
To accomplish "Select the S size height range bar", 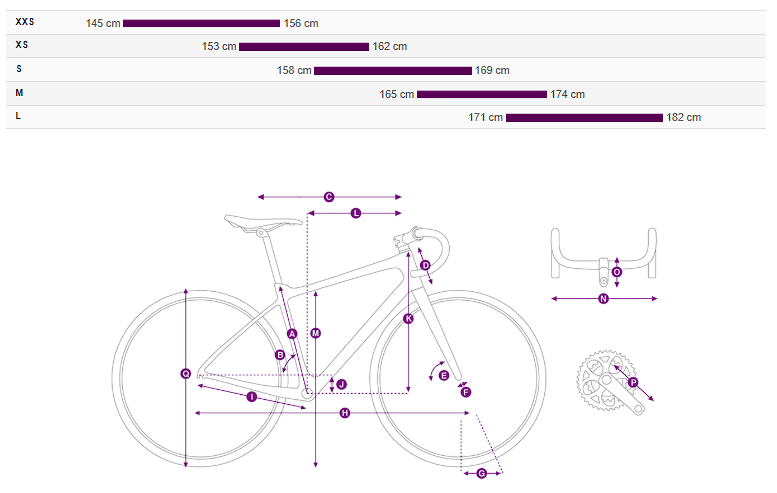I will click(392, 70).
